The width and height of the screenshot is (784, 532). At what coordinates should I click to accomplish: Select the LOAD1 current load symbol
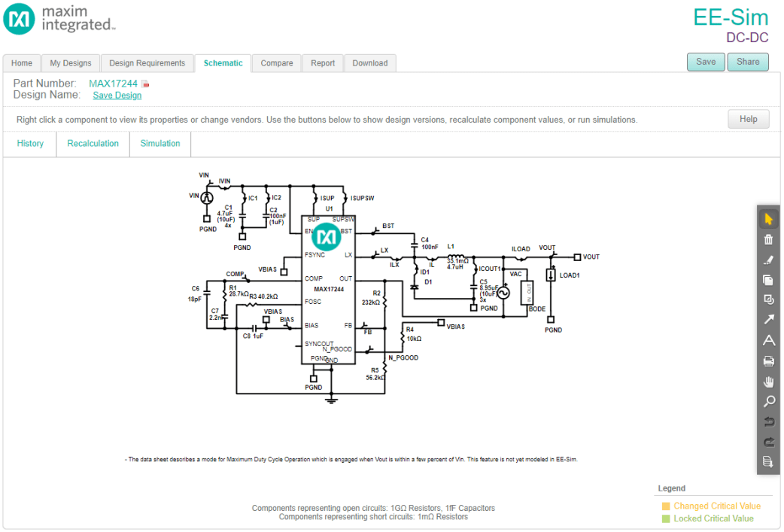(551, 275)
